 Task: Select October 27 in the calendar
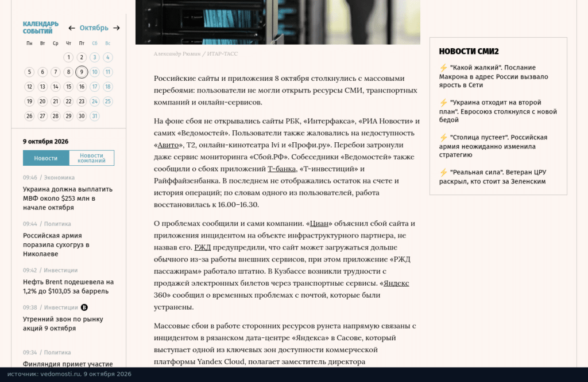pos(42,116)
